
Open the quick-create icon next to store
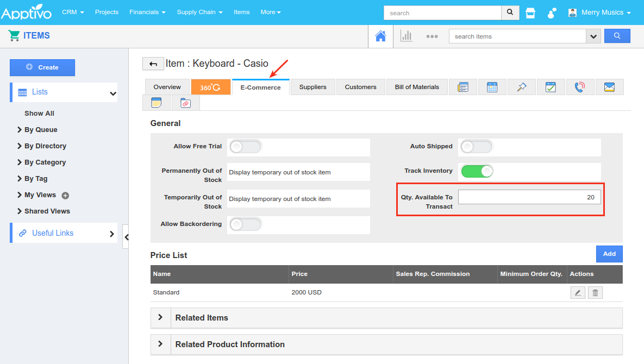click(552, 12)
